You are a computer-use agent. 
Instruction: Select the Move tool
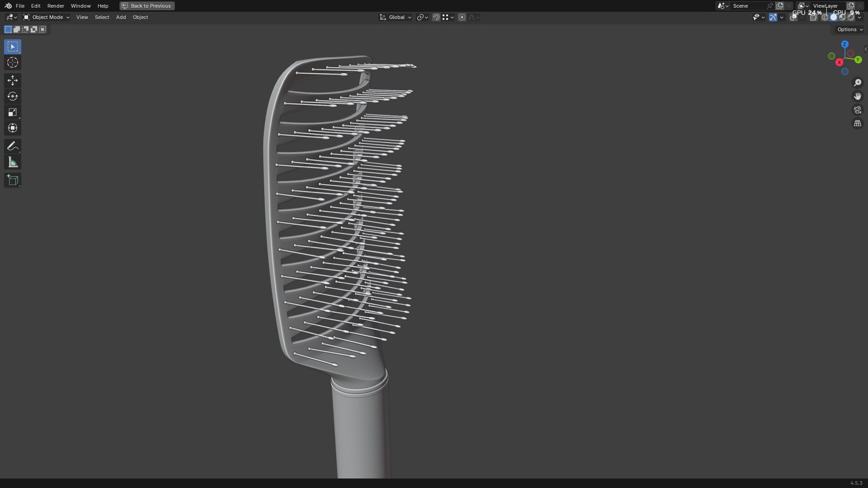coord(13,80)
